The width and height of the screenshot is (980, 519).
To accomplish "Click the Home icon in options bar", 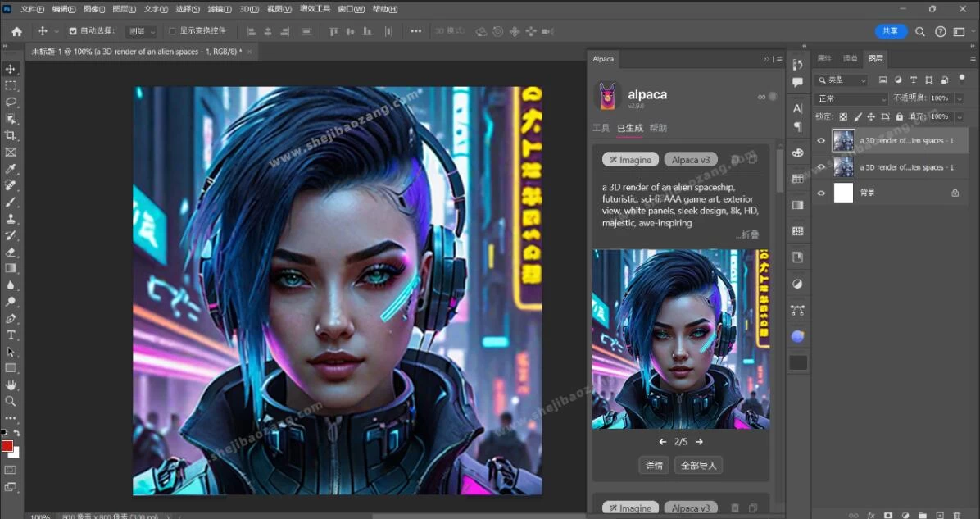I will pyautogui.click(x=16, y=31).
